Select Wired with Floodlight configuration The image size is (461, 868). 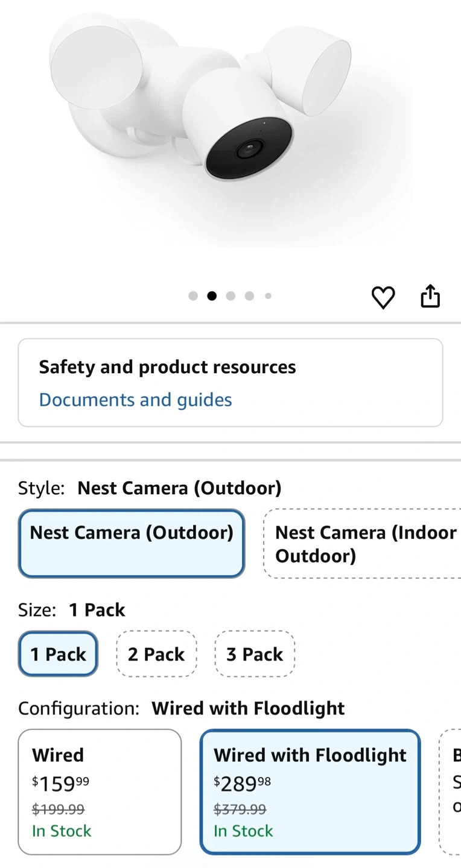(310, 791)
